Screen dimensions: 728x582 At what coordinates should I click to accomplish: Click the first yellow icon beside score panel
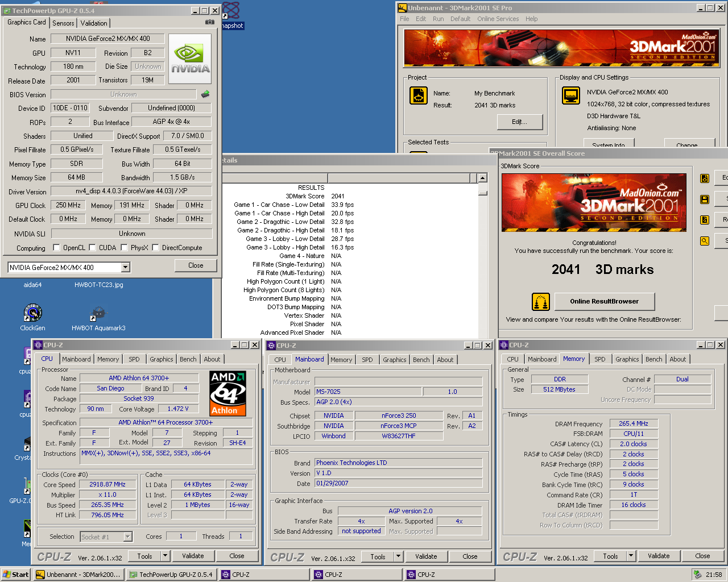tap(705, 178)
